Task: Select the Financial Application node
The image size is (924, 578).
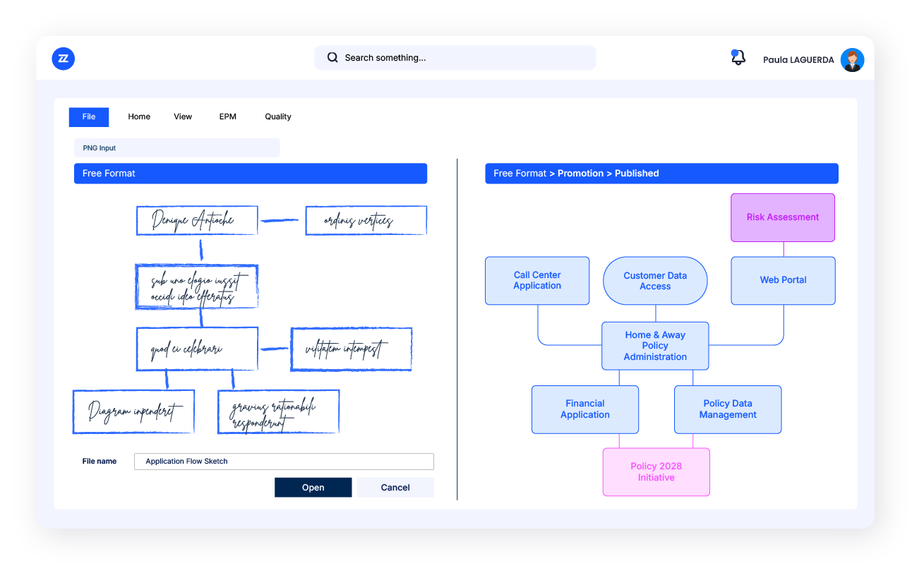Action: coord(584,409)
